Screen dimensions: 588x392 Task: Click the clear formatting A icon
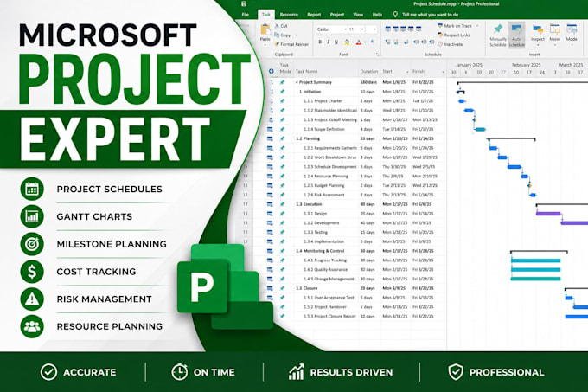tap(372, 42)
